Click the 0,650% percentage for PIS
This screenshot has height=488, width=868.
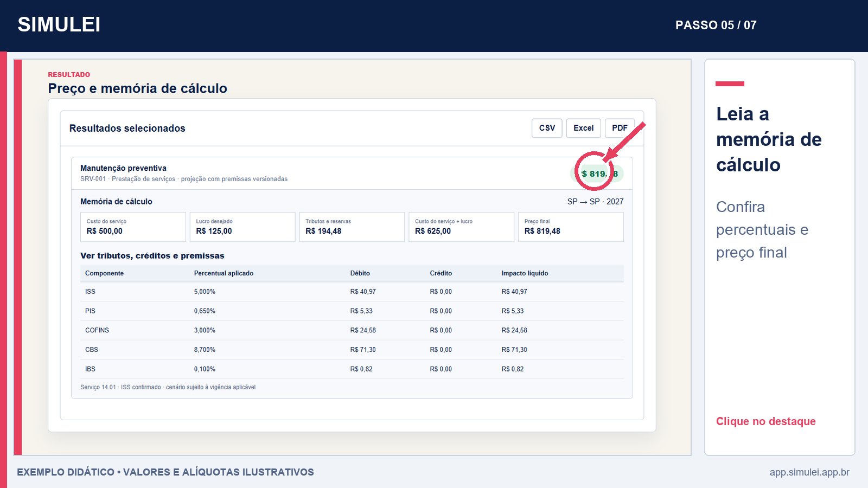205,311
